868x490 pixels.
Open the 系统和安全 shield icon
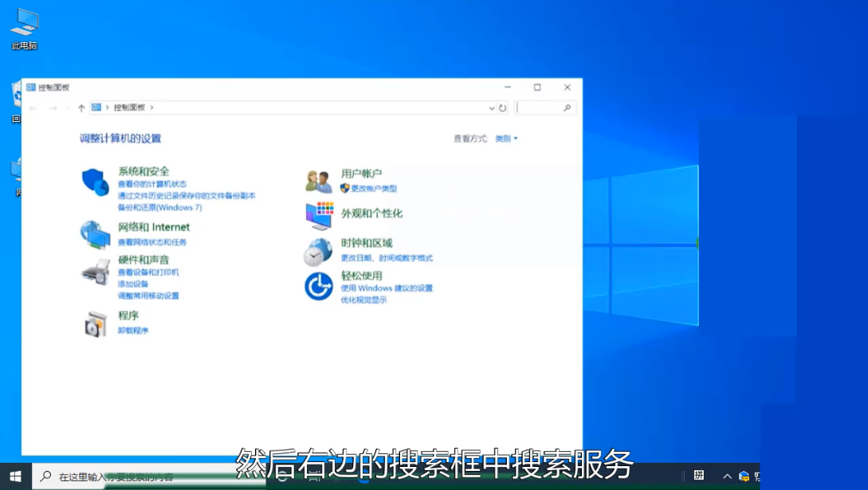click(95, 182)
